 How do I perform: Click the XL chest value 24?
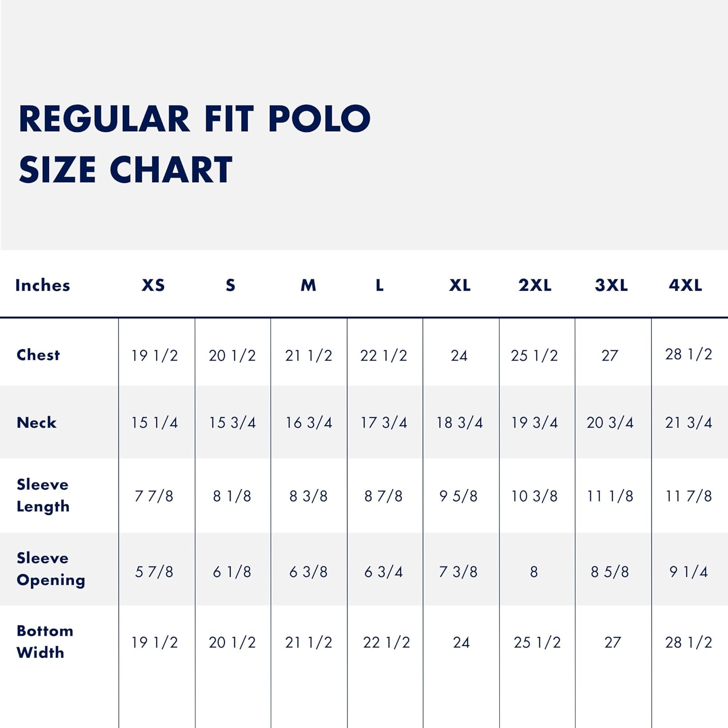pos(459,356)
